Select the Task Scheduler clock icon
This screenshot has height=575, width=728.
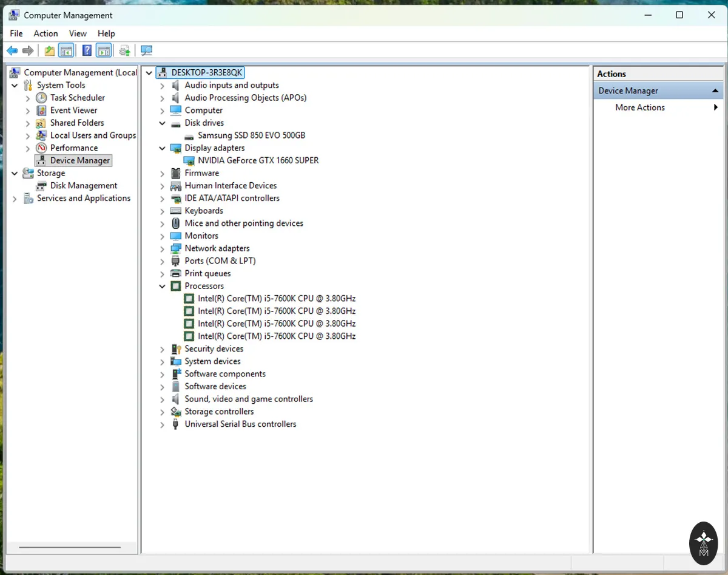pos(41,98)
